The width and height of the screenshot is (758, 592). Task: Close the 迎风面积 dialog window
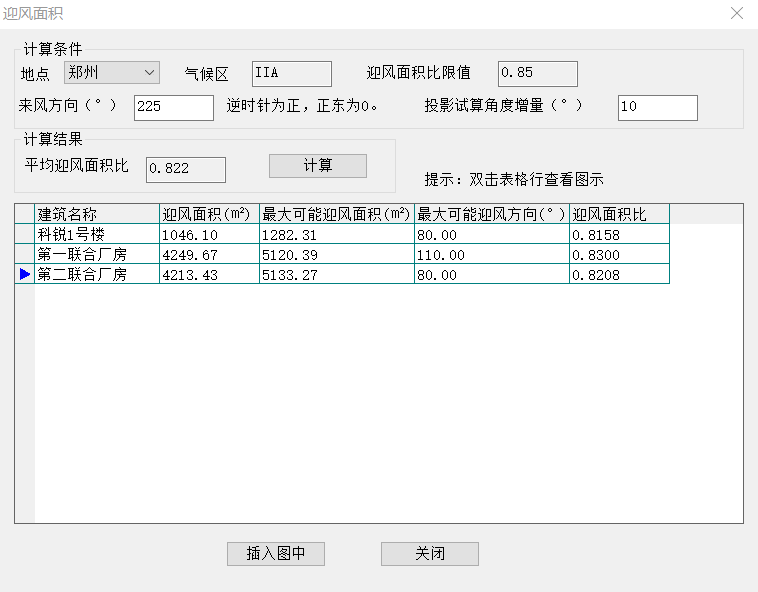[x=737, y=14]
